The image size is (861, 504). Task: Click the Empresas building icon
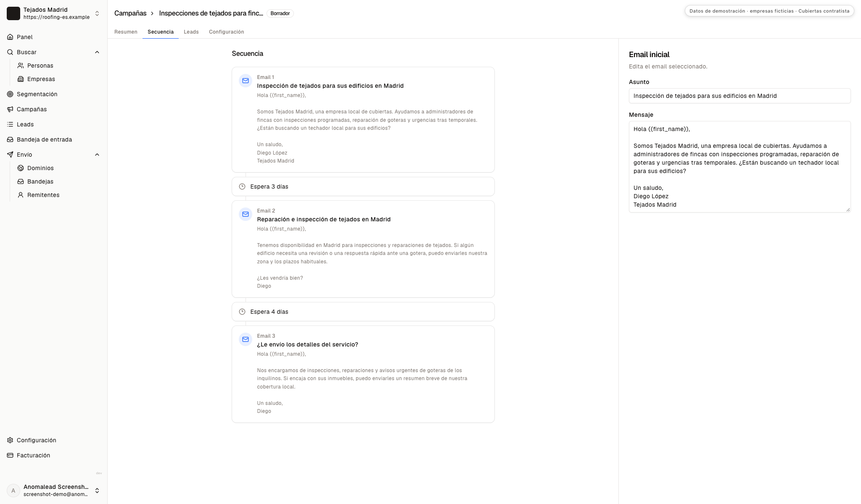pos(21,79)
